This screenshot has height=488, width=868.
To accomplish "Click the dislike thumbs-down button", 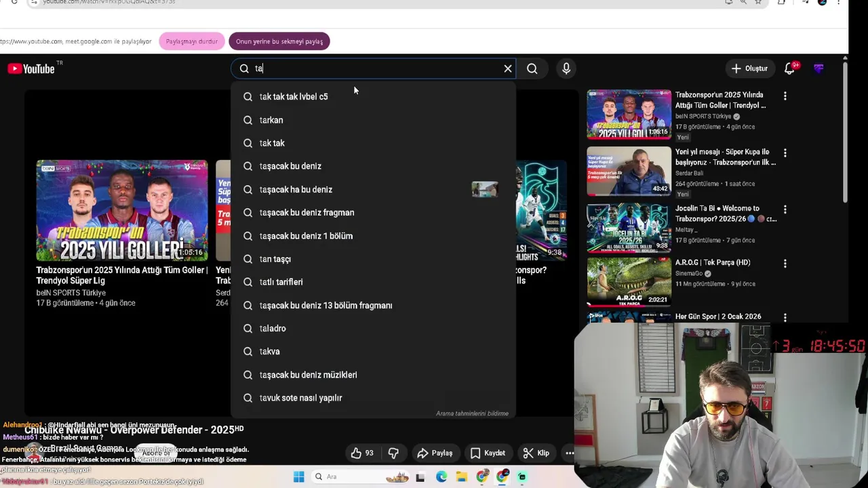I will point(393,453).
